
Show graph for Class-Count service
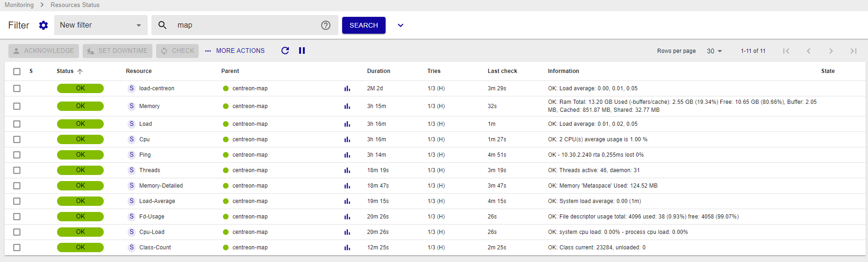click(x=347, y=247)
